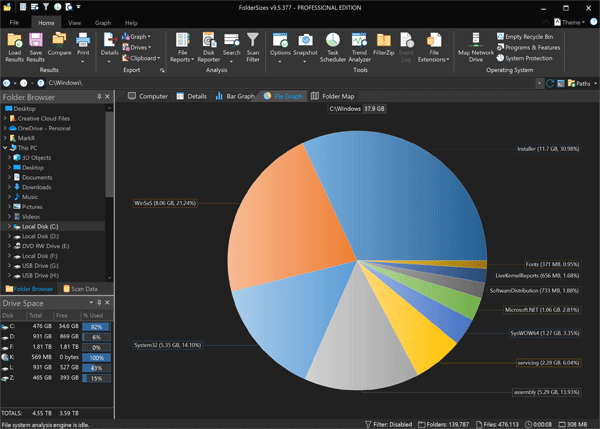Open the Search tool
This screenshot has width=600, height=429.
[x=232, y=47]
